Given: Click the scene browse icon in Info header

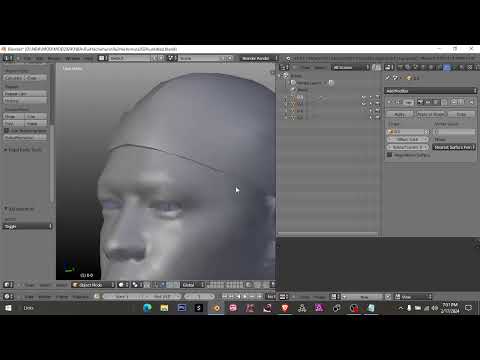Looking at the screenshot, I should (171, 58).
